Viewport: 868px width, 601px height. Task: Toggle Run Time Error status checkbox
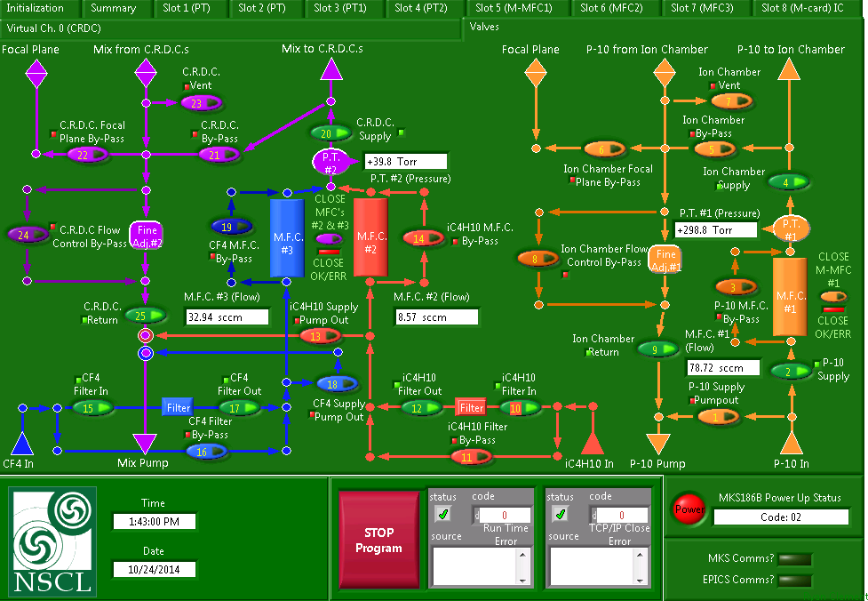coord(444,514)
